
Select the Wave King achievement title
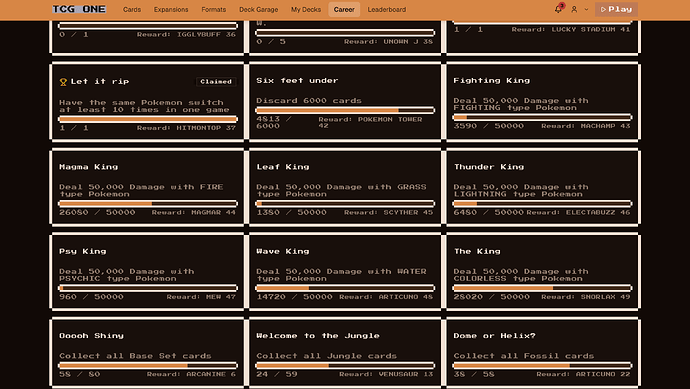(x=283, y=251)
